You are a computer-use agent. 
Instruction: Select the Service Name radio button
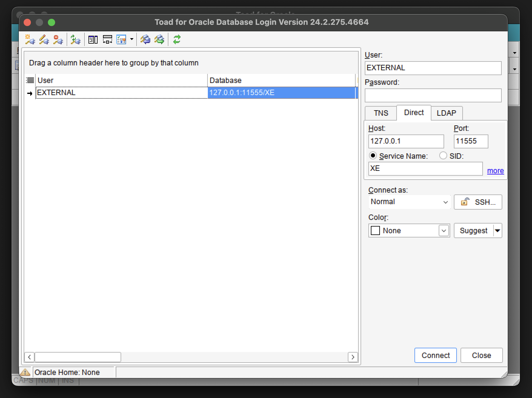tap(373, 156)
